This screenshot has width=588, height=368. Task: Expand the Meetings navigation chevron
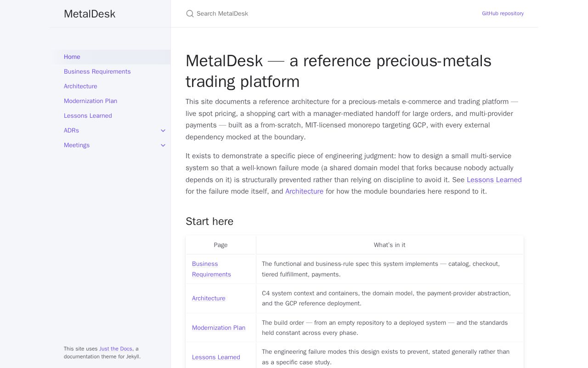[x=163, y=145]
